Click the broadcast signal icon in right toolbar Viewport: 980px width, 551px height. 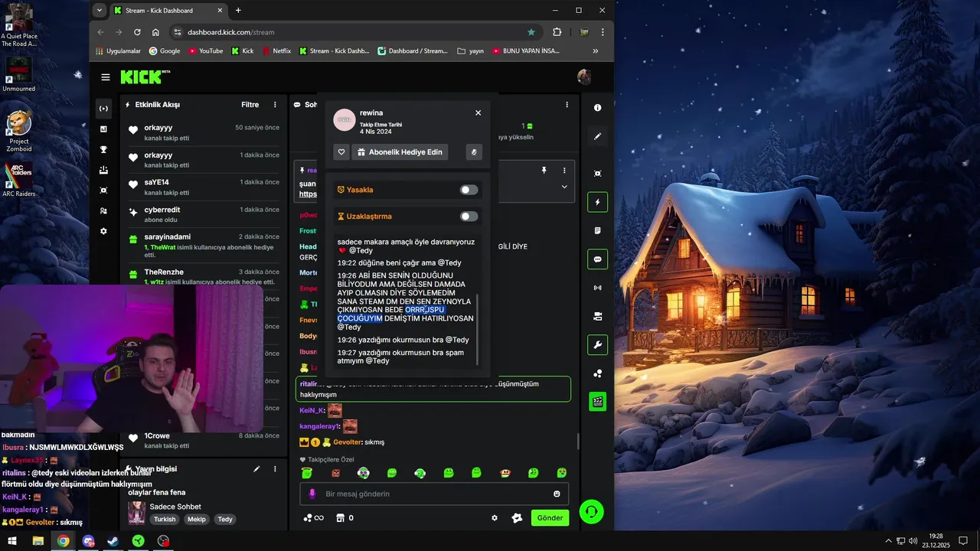(x=597, y=288)
